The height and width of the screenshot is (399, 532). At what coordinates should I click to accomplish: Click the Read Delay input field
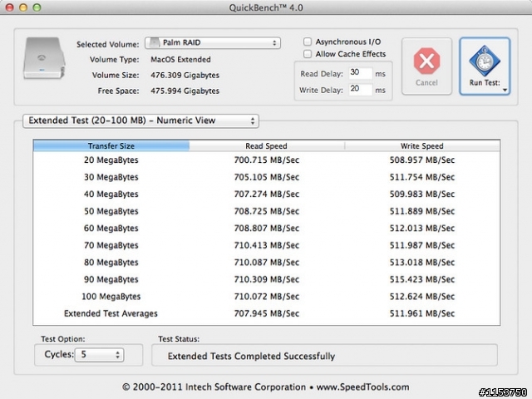click(x=360, y=73)
